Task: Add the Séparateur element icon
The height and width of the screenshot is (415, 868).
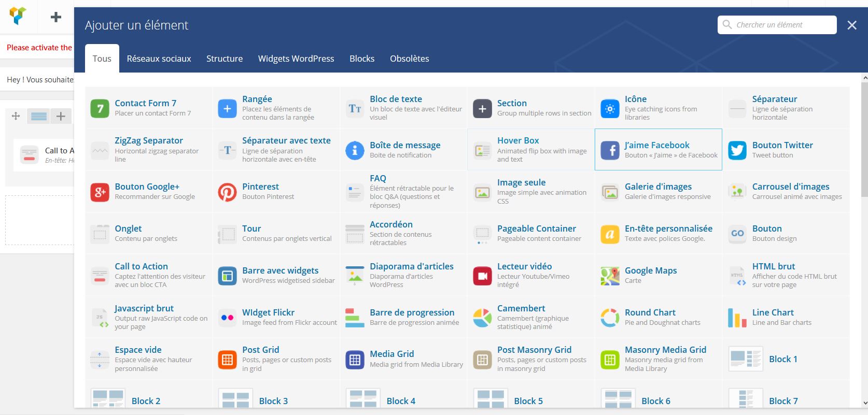Action: pos(737,108)
